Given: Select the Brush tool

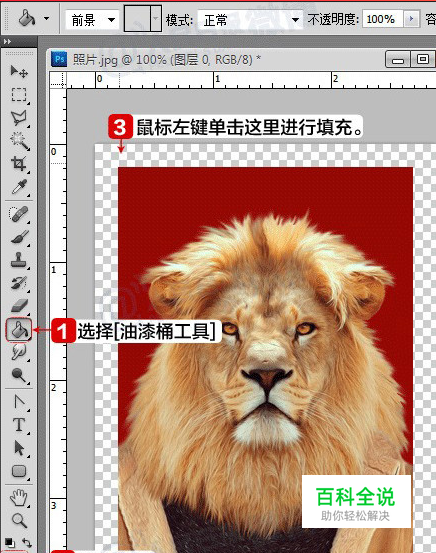Looking at the screenshot, I should (19, 237).
